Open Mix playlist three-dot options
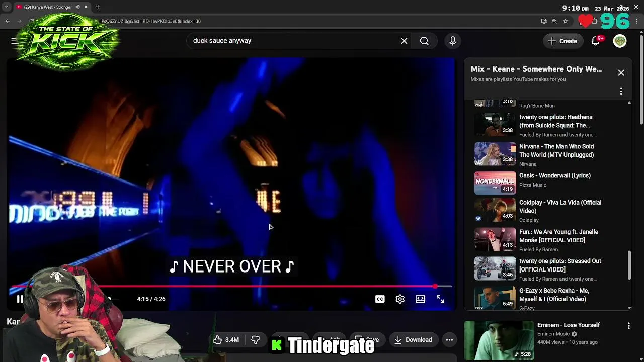 (x=621, y=92)
